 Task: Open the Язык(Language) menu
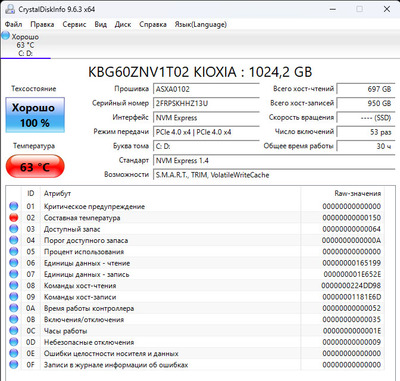[201, 24]
